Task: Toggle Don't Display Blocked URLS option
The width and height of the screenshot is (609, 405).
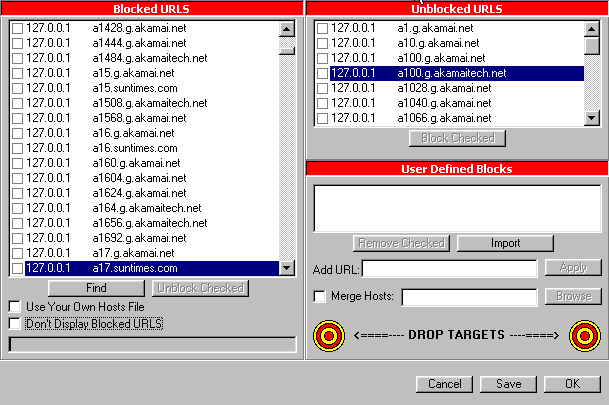Action: point(15,323)
